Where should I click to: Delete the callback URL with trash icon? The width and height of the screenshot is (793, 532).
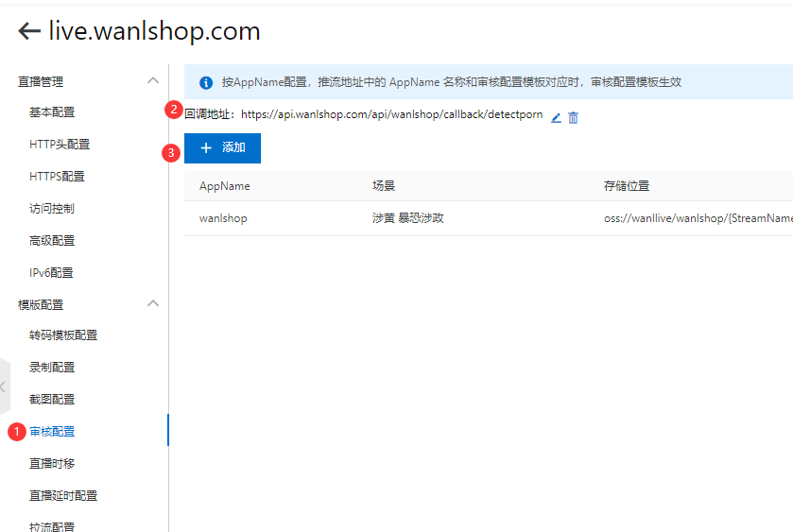(573, 118)
